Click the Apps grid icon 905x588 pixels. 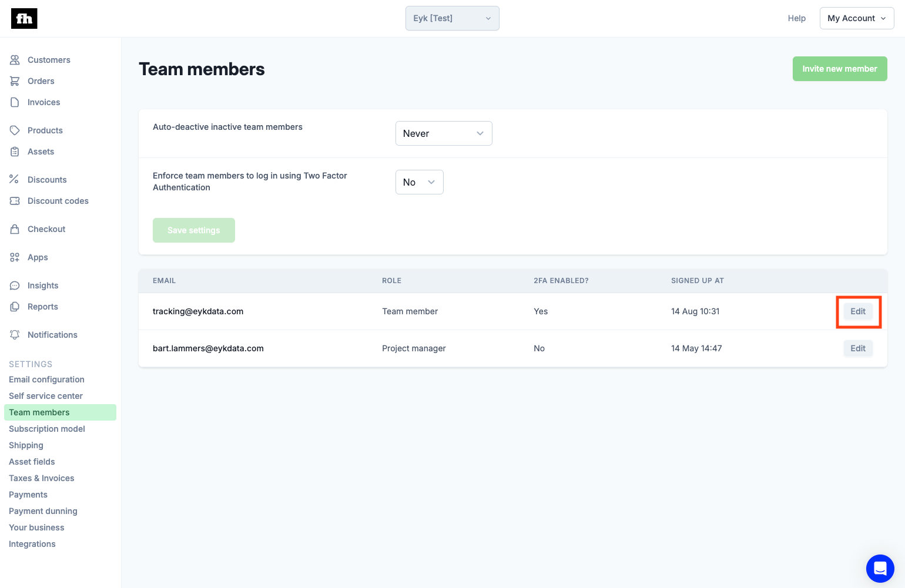(x=15, y=257)
